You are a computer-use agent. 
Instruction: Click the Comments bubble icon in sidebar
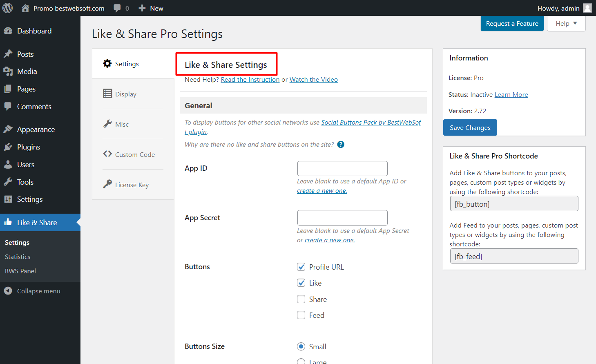[8, 106]
